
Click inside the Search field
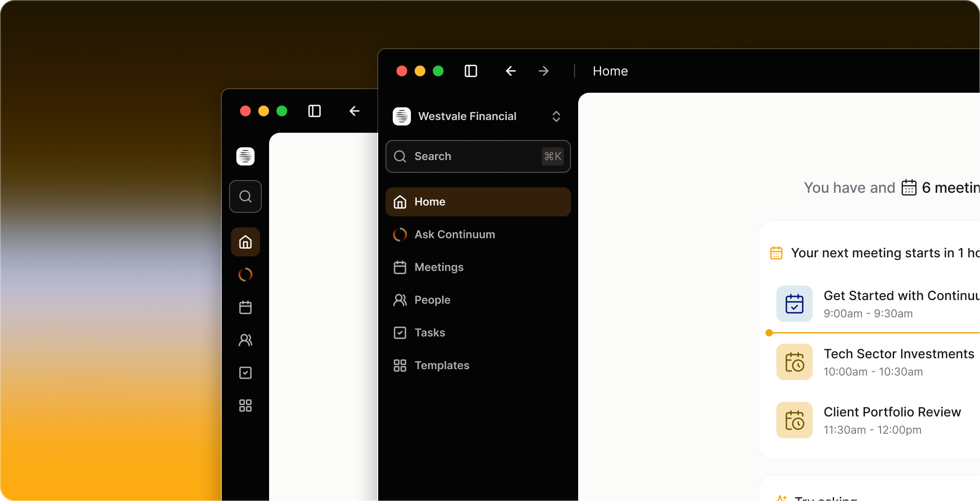(477, 156)
